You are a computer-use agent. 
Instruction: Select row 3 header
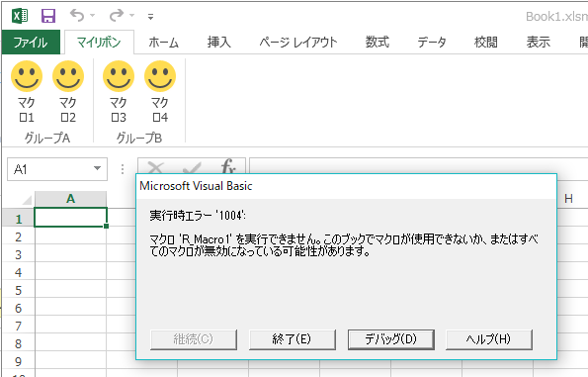coord(18,254)
